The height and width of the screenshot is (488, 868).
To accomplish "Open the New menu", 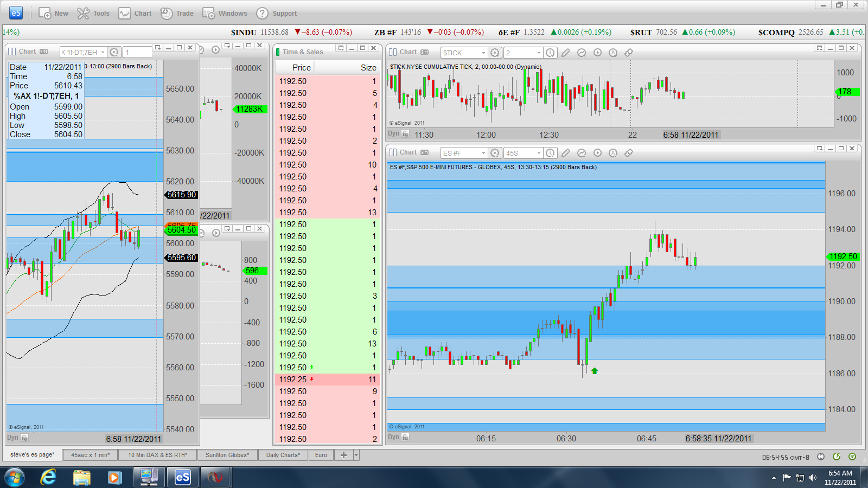I will (53, 14).
